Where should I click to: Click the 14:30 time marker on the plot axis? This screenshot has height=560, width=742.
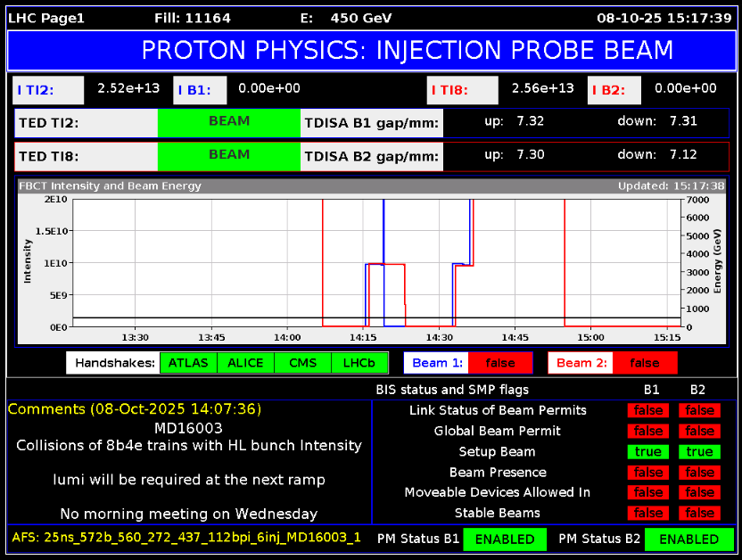pos(440,338)
